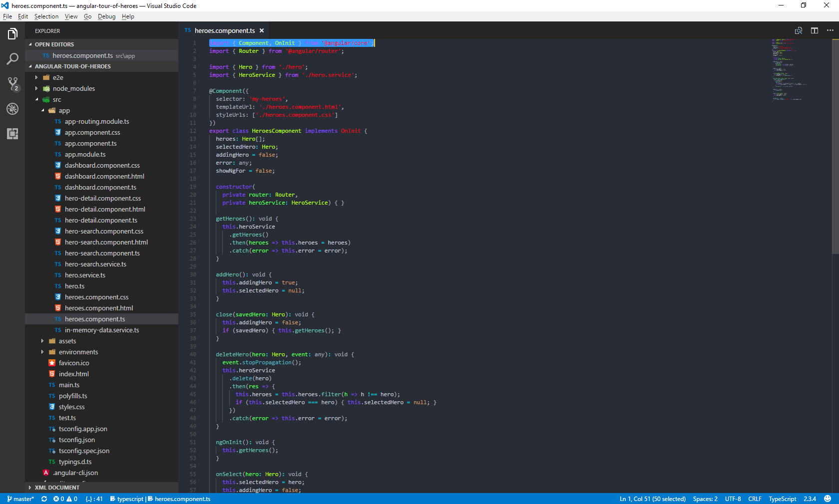Close the heroes.component.ts editor tab
839x504 pixels.
(262, 31)
